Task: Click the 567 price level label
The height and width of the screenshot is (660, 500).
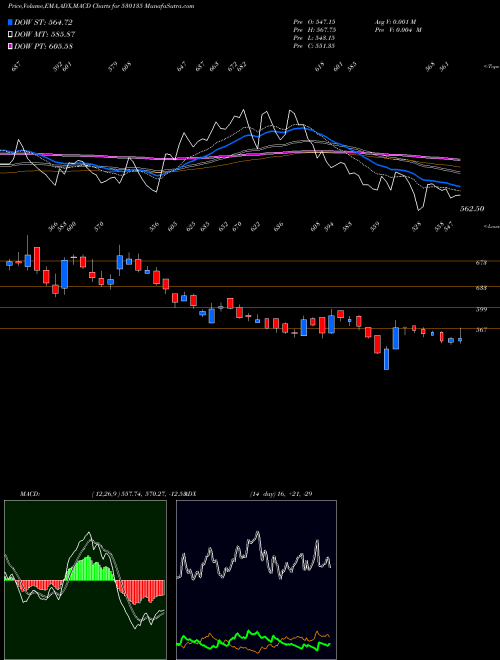Action: [481, 330]
